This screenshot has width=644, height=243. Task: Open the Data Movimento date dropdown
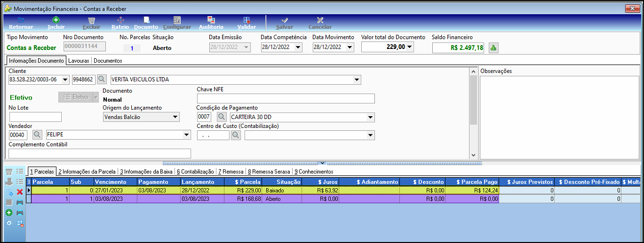[349, 48]
